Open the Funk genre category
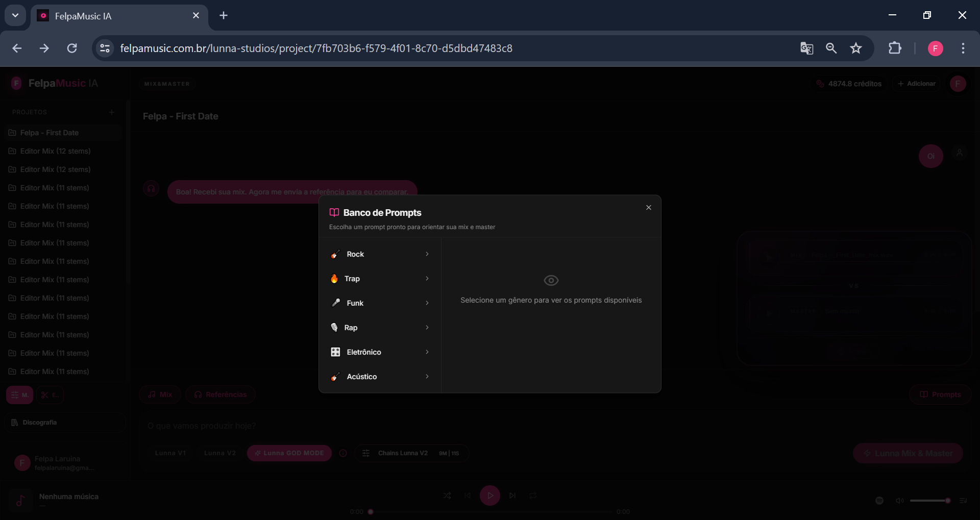Screen dimensions: 980x520 click(x=380, y=303)
